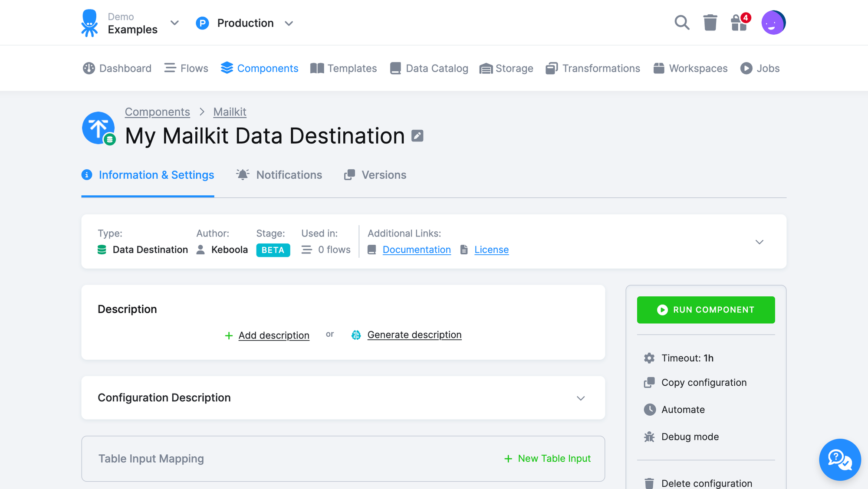Click the Run Component button
Viewport: 868px width, 489px height.
[706, 310]
